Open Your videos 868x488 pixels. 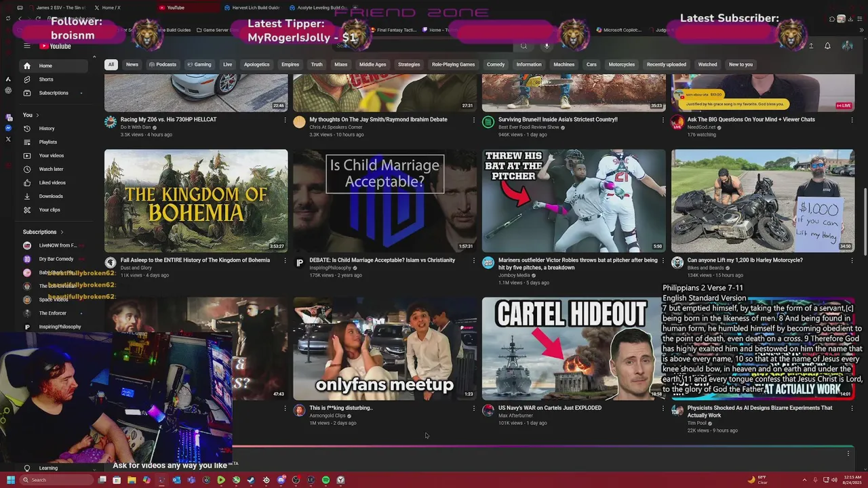tap(54, 155)
